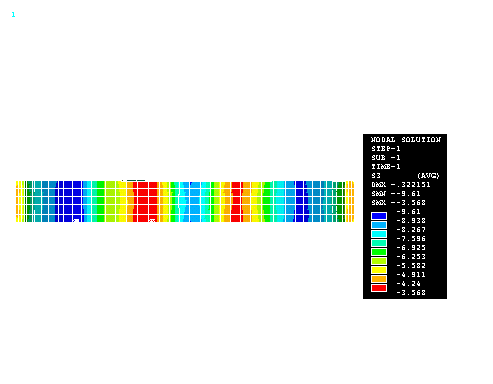The height and width of the screenshot is (384, 493).
Task: Click the MN marker on blue band
Action: pos(76,220)
